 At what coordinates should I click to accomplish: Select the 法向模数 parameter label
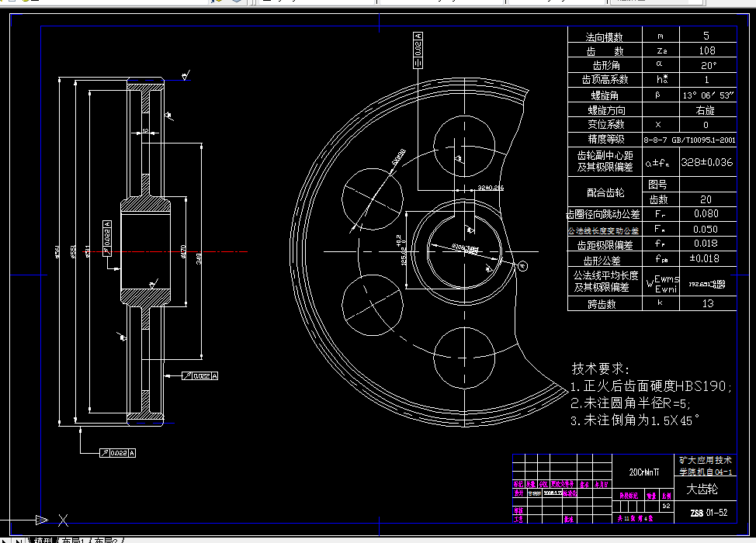coord(604,36)
